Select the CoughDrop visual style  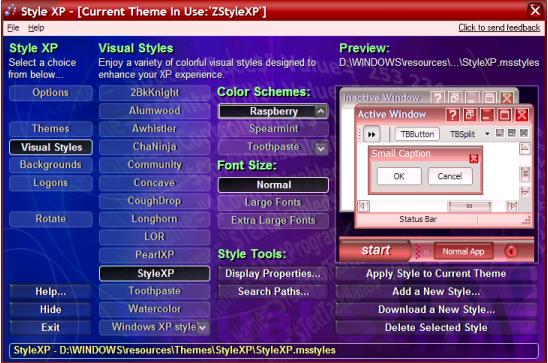154,201
